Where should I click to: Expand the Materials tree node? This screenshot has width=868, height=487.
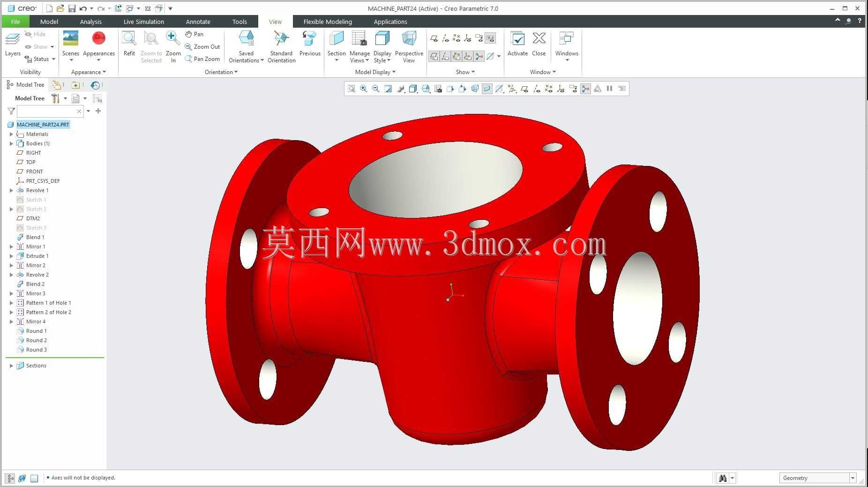tap(12, 134)
